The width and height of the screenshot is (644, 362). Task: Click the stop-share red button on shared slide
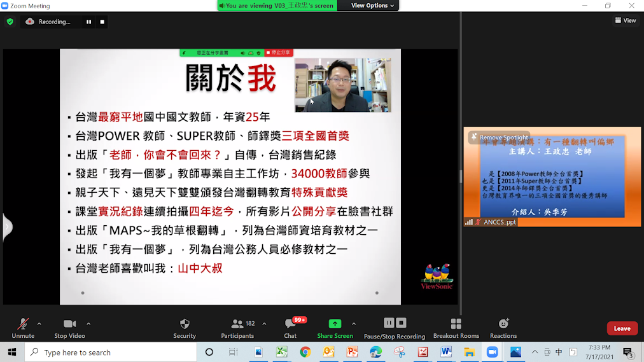point(279,53)
